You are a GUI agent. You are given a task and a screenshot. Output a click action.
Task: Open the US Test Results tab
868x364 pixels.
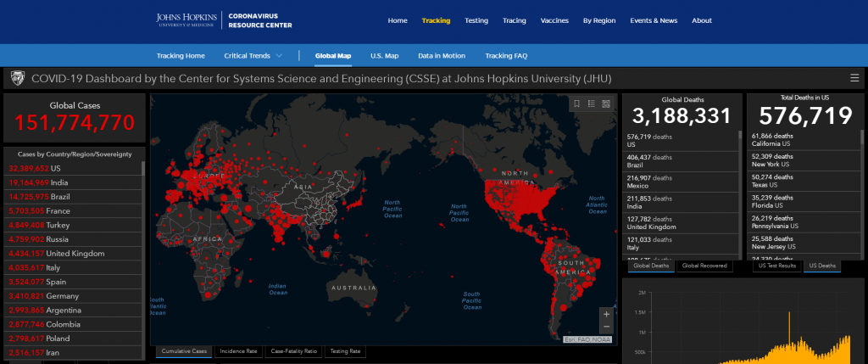pos(776,266)
